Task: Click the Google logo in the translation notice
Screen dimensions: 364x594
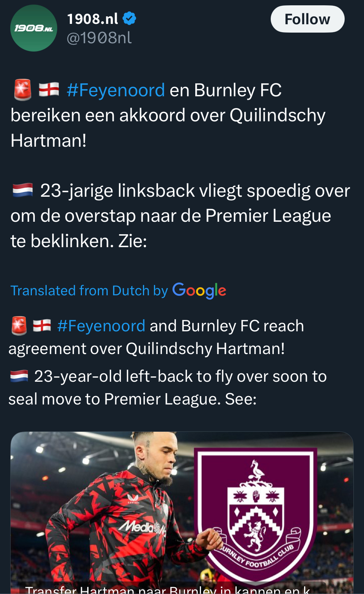Action: coord(199,291)
